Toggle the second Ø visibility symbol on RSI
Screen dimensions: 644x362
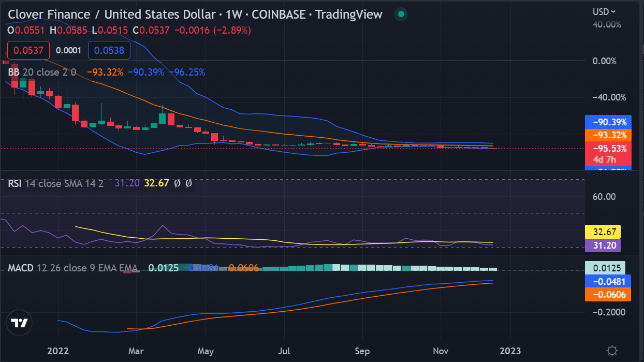point(189,183)
